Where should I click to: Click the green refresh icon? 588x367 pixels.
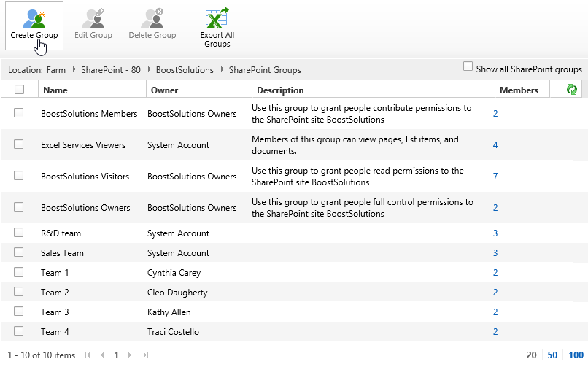tap(572, 90)
